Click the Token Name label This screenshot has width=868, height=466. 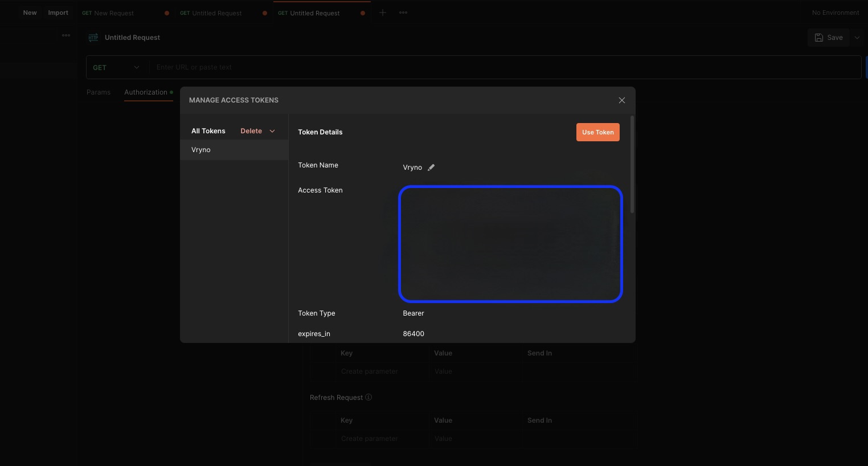click(x=318, y=165)
